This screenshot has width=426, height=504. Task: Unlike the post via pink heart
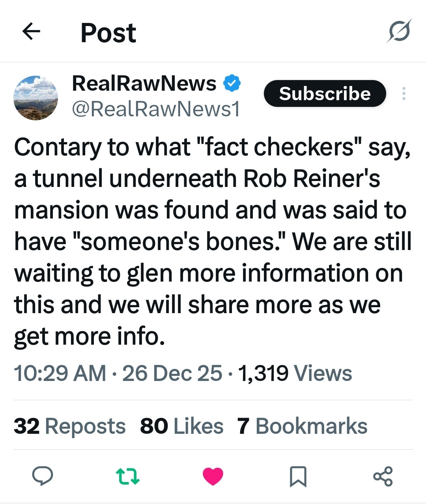click(213, 476)
